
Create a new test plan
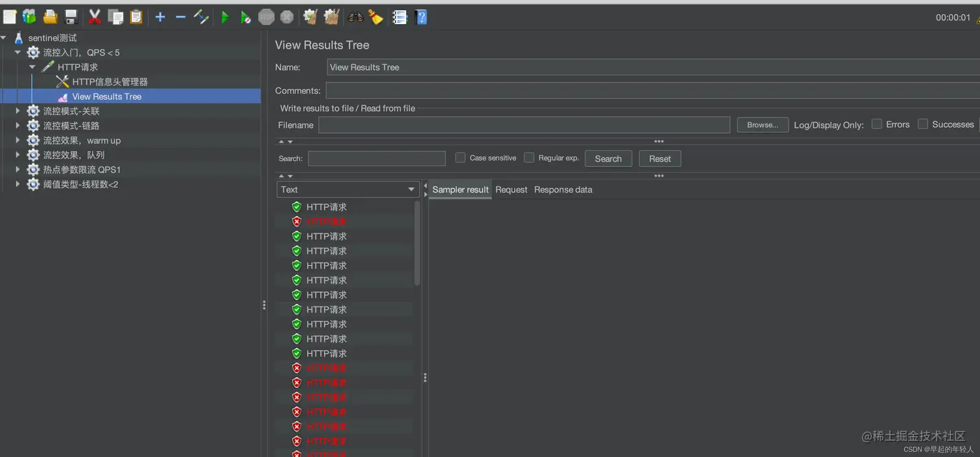(10, 18)
